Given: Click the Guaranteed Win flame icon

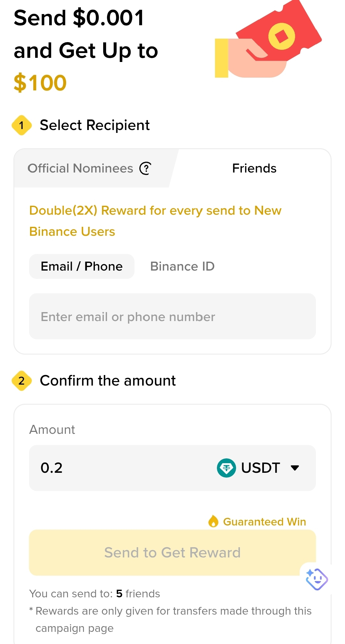Looking at the screenshot, I should click(x=213, y=521).
